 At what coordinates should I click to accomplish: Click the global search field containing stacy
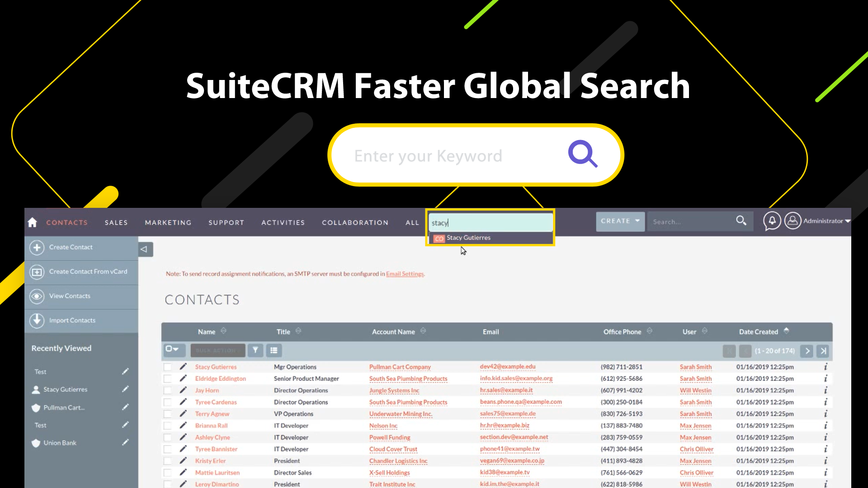491,223
